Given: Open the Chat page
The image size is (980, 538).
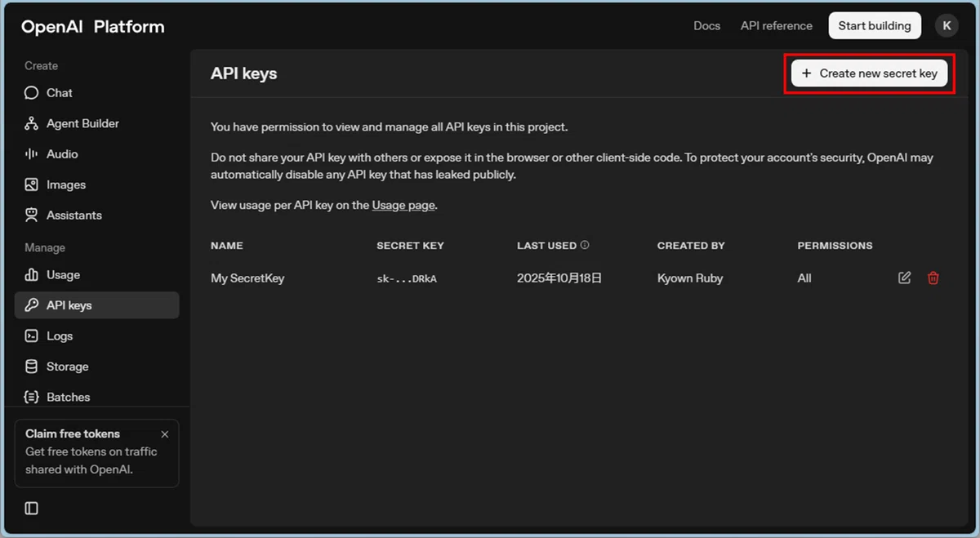Looking at the screenshot, I should [x=96, y=93].
